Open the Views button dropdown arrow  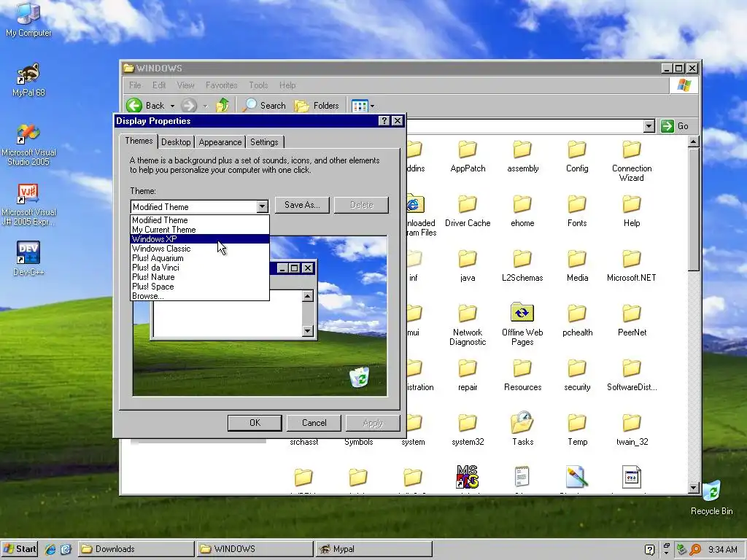373,106
